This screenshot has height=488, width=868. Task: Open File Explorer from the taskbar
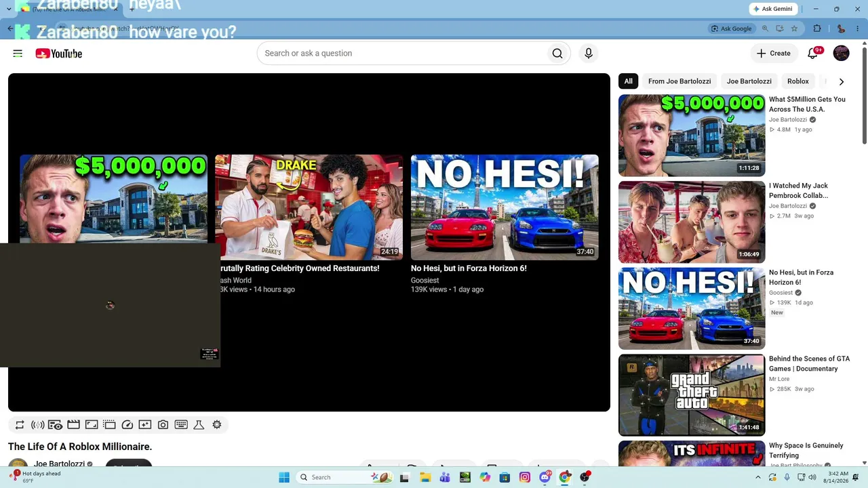coord(425,477)
